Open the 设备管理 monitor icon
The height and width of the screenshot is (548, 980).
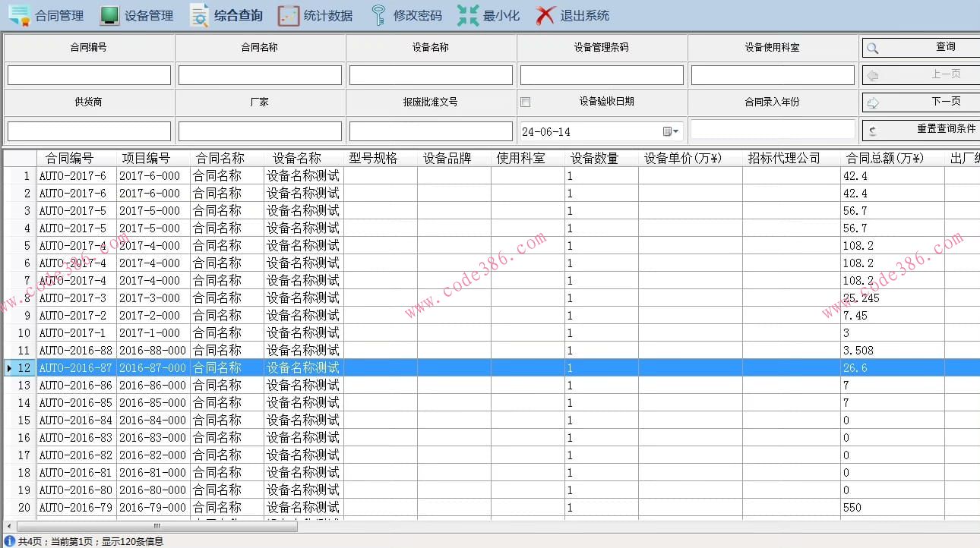pos(109,15)
